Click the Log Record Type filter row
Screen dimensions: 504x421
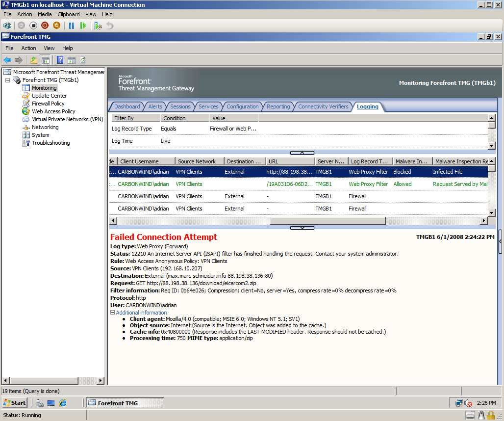click(x=299, y=129)
